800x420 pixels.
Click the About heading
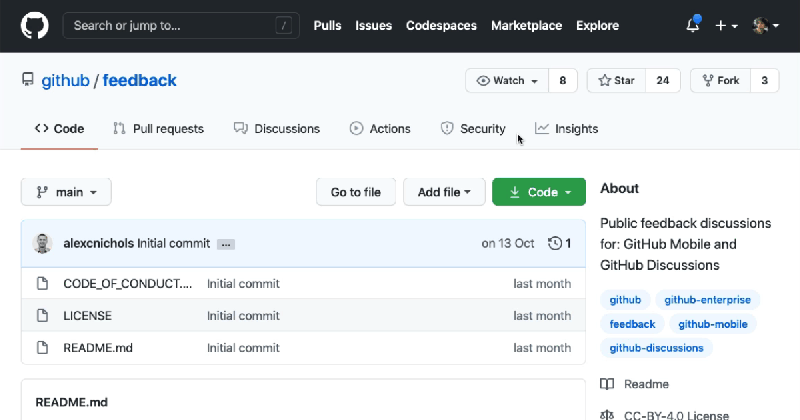[619, 188]
